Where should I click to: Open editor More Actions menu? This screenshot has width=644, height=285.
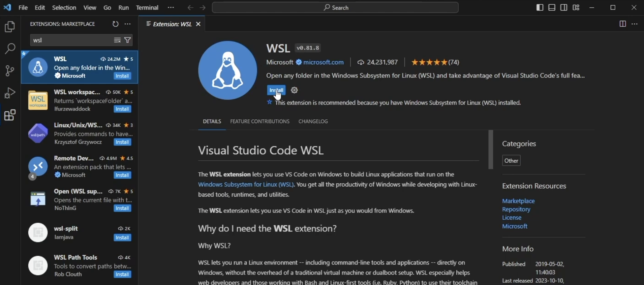click(635, 24)
